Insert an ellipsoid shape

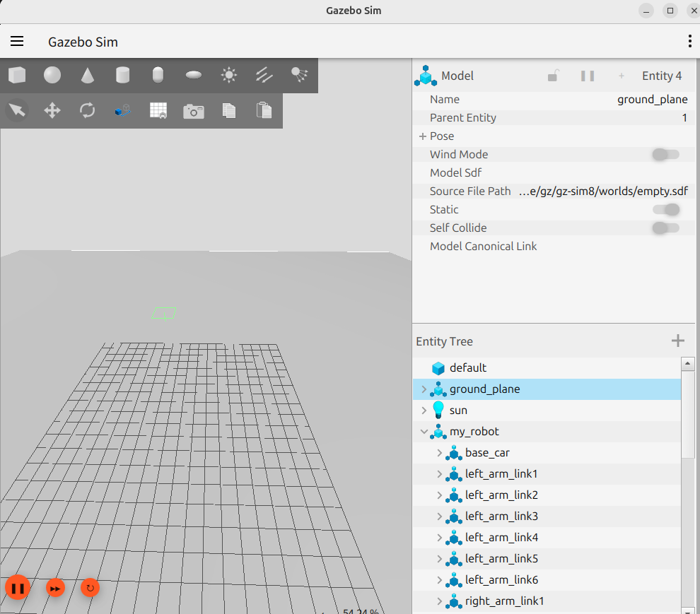tap(194, 75)
